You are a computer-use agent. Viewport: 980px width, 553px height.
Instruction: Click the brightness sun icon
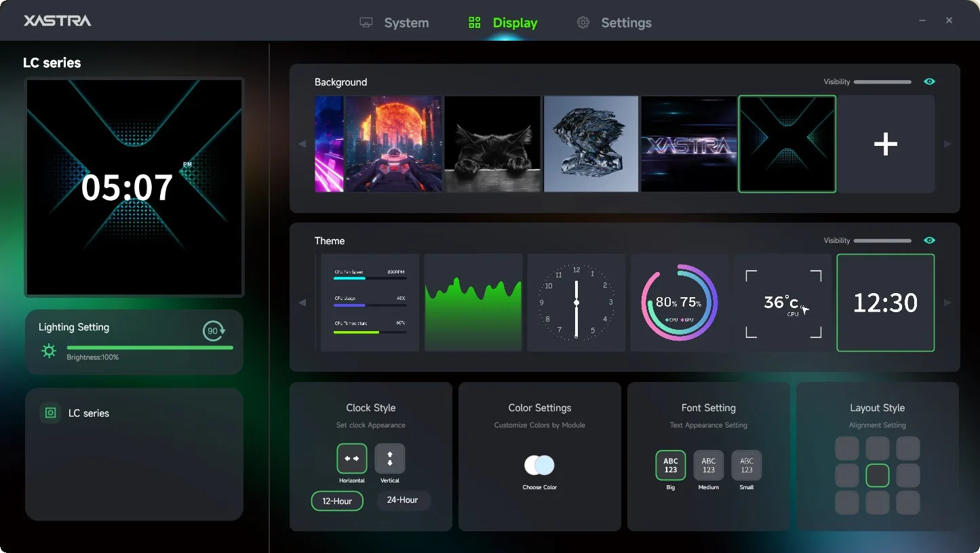tap(49, 351)
